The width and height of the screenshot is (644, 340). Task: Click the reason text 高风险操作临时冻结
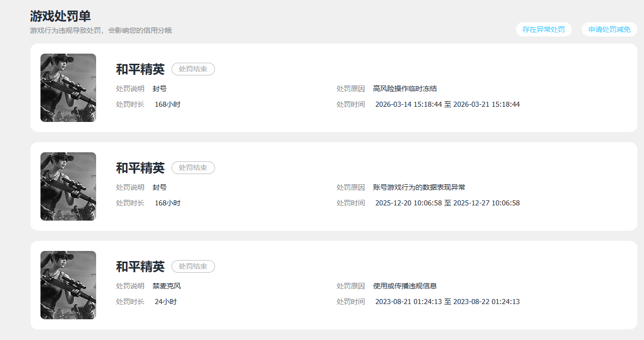point(405,89)
